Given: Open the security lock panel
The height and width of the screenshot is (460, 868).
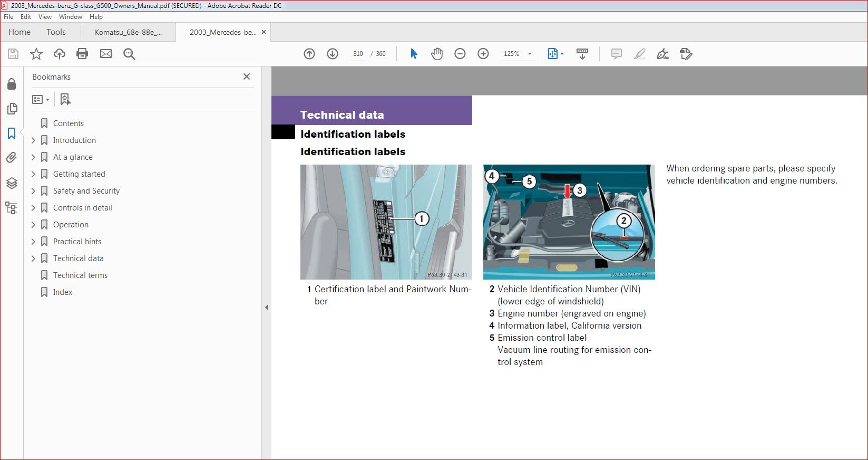Looking at the screenshot, I should coord(12,84).
